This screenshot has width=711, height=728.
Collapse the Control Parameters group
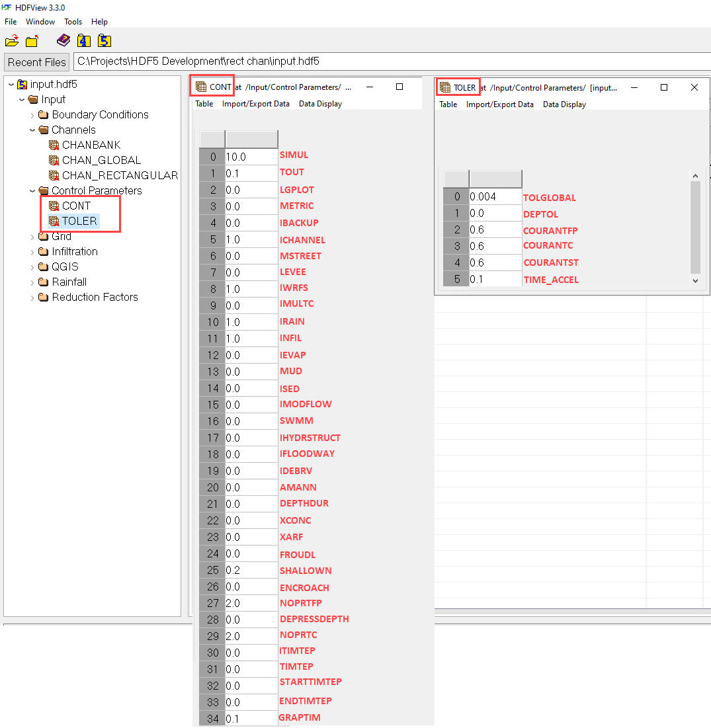point(32,191)
